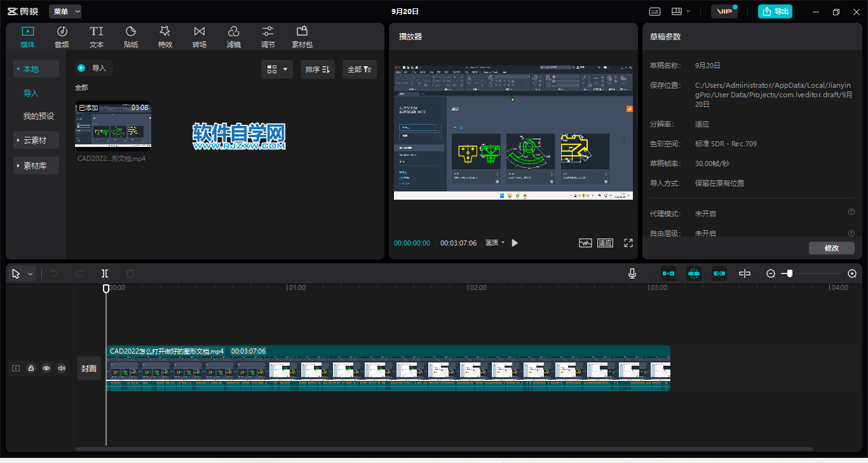Click the microphone record voiceover icon
This screenshot has width=868, height=463.
[x=632, y=273]
